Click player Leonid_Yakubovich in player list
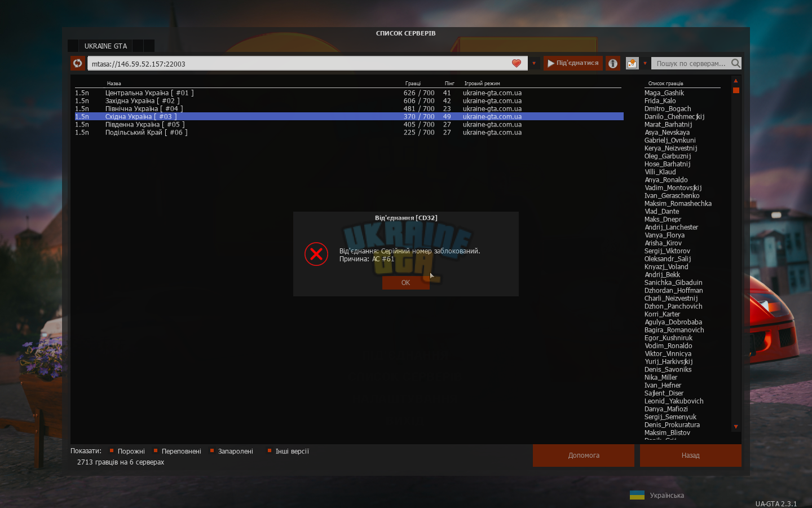This screenshot has width=812, height=508. click(674, 401)
